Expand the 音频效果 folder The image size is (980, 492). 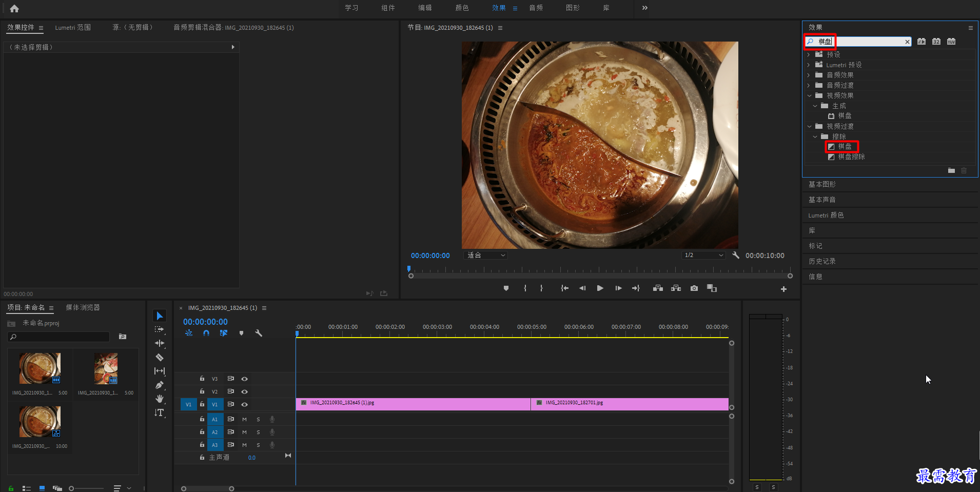coord(809,75)
